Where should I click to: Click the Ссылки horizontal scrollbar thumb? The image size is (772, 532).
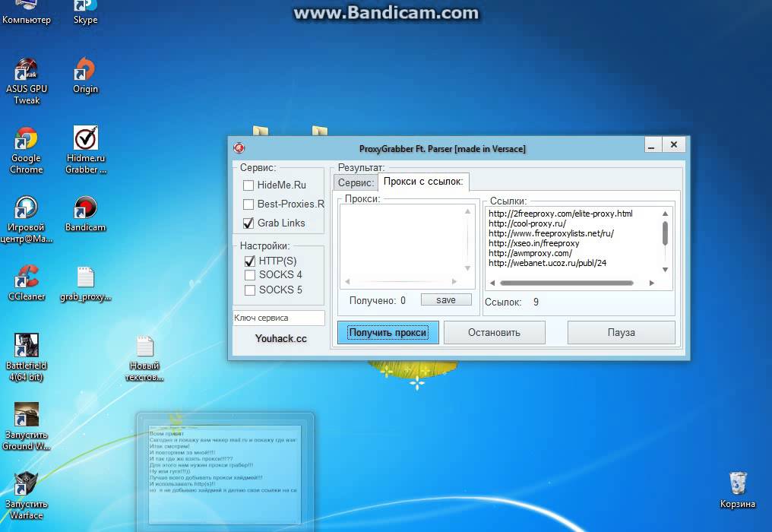pos(567,283)
